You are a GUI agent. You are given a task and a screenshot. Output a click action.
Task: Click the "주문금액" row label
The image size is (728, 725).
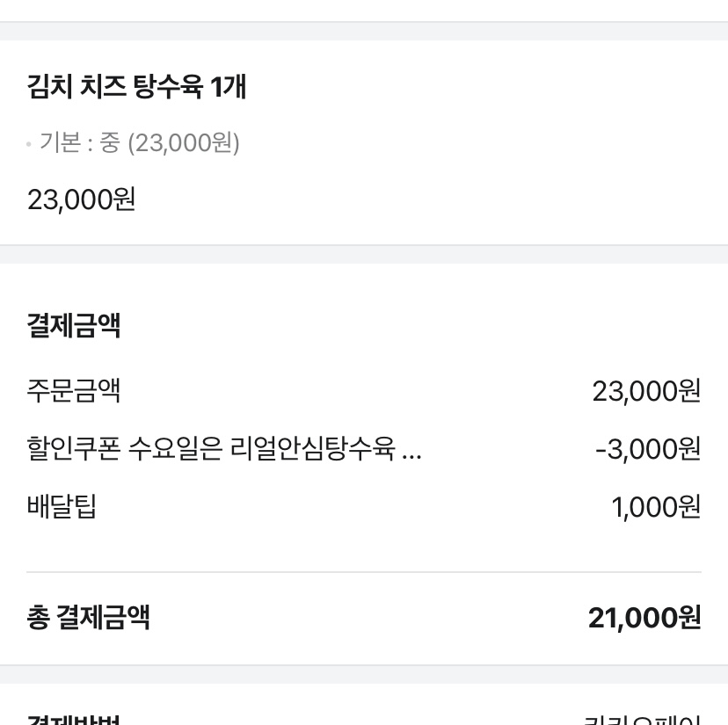[74, 389]
